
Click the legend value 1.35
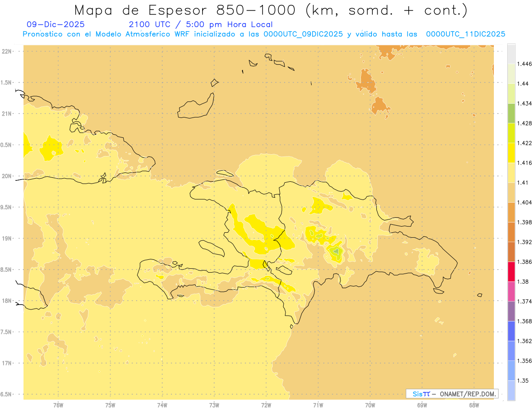(523, 381)
